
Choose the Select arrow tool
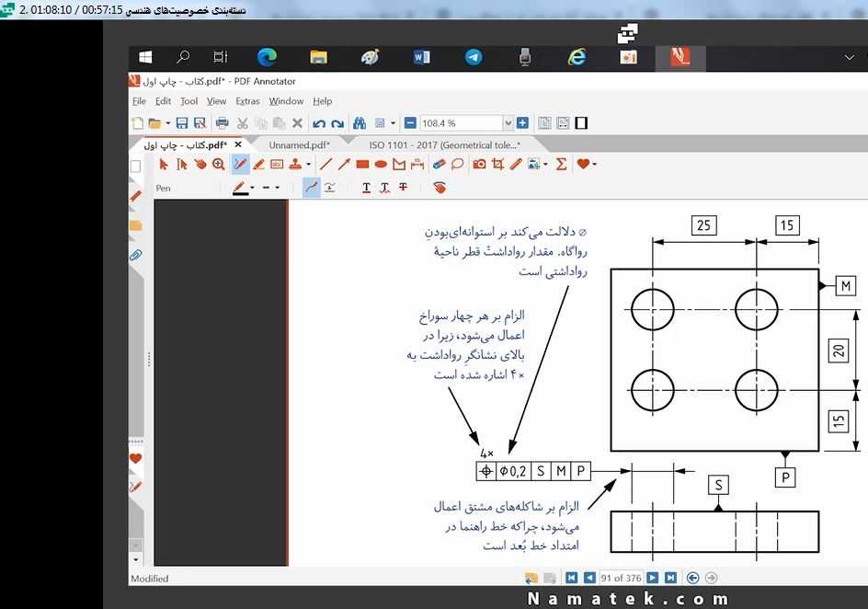point(164,164)
